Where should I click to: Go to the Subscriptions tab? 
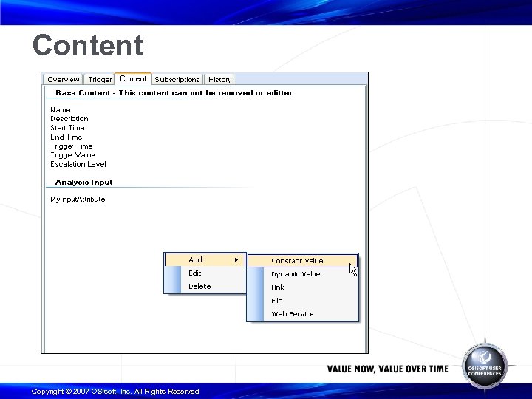(177, 79)
